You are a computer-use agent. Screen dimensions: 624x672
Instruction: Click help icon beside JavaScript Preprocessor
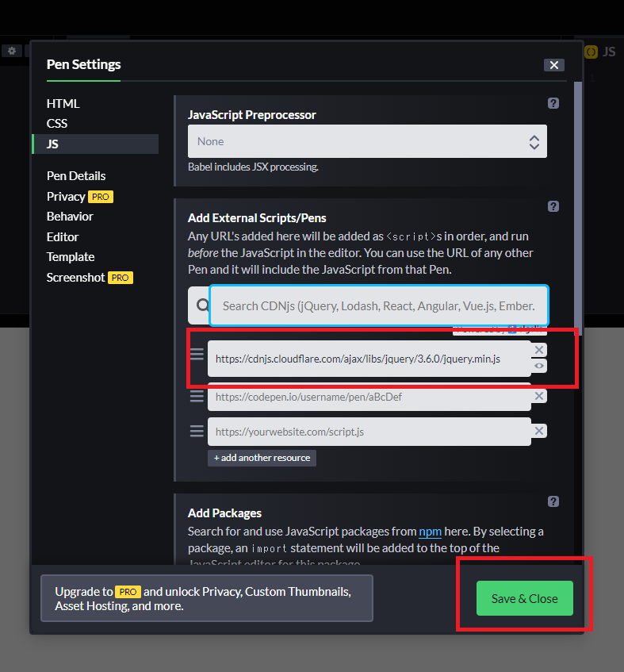[553, 103]
